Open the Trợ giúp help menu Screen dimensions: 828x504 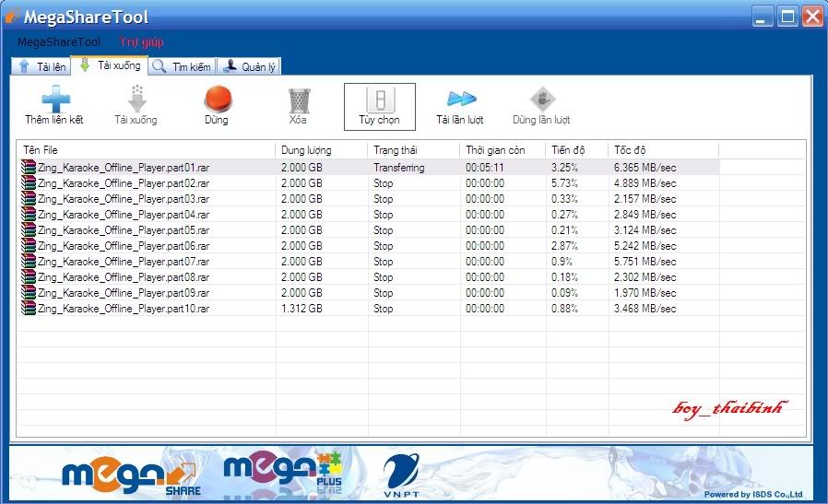coord(141,42)
